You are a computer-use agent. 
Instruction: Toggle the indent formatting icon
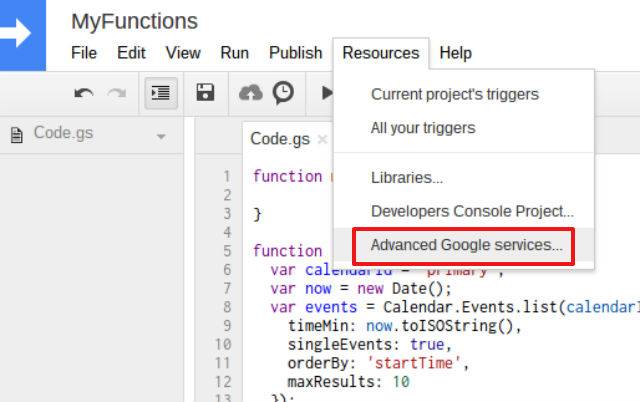(161, 93)
